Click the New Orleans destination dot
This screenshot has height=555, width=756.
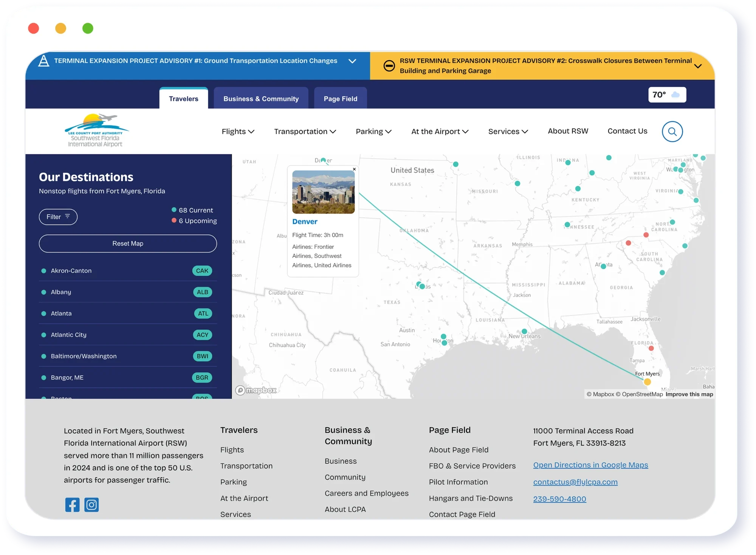[524, 332]
